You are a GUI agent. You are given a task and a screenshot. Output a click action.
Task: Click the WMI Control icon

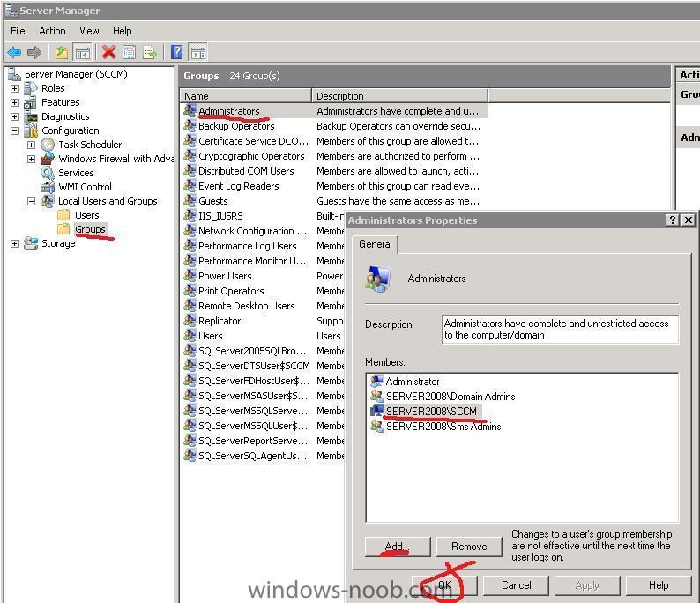click(x=48, y=187)
